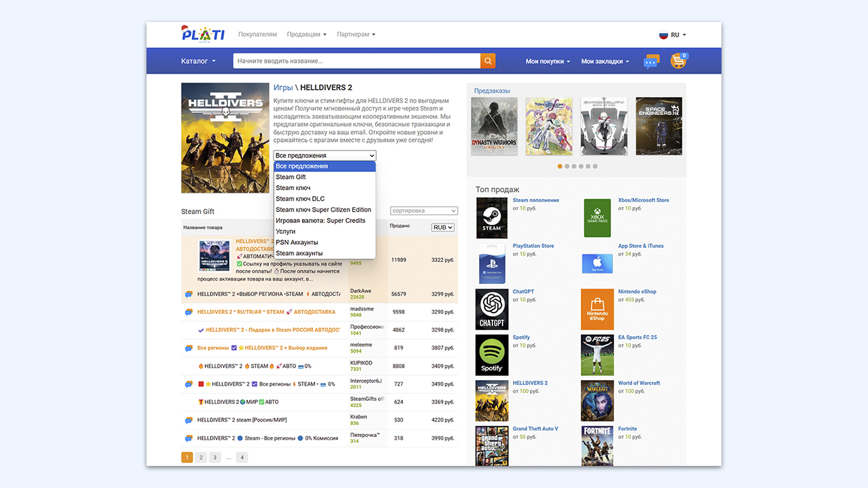Open the RUB currency dropdown
The image size is (868, 488).
(443, 227)
